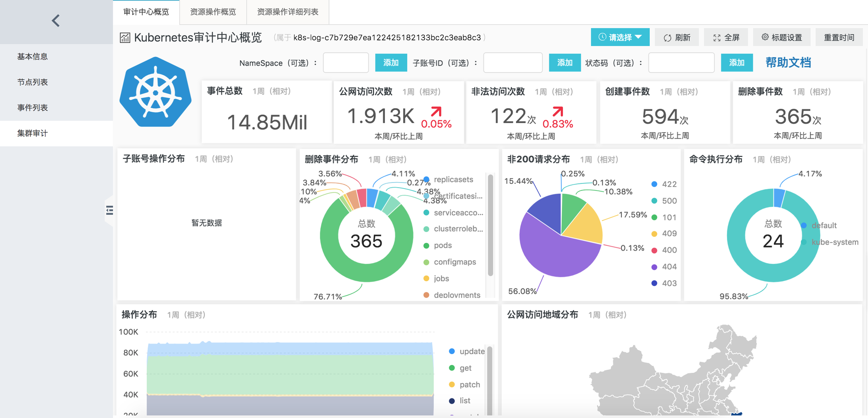Open the 帮助文档 help documentation link

point(788,63)
